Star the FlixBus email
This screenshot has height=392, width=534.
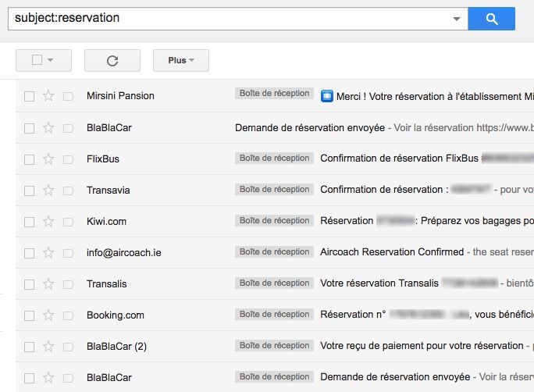click(x=48, y=159)
